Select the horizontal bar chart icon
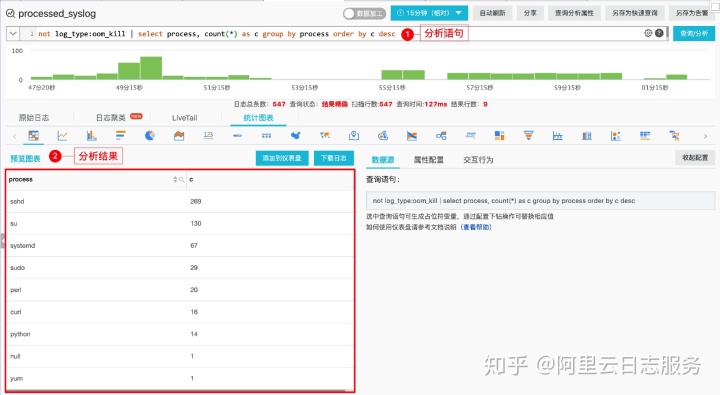 tap(121, 135)
